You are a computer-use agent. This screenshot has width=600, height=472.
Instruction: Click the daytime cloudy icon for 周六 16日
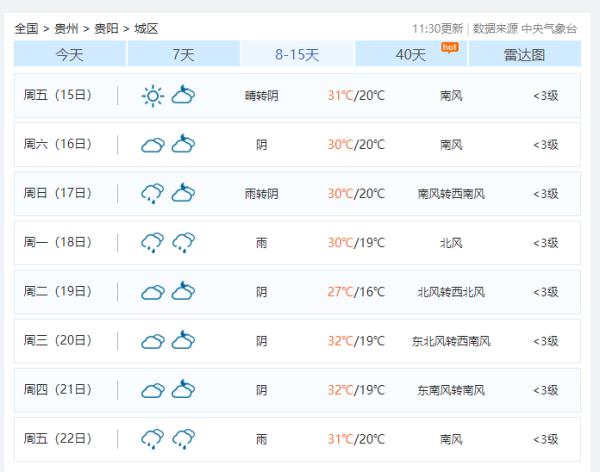point(153,145)
